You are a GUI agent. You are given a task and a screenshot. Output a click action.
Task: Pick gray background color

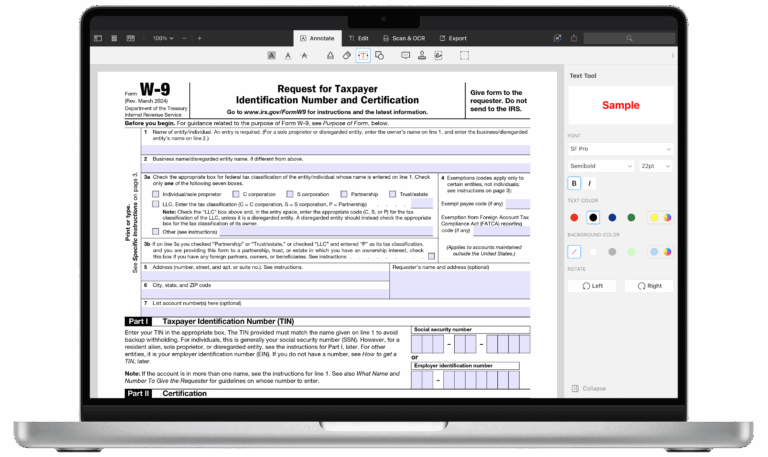click(612, 252)
